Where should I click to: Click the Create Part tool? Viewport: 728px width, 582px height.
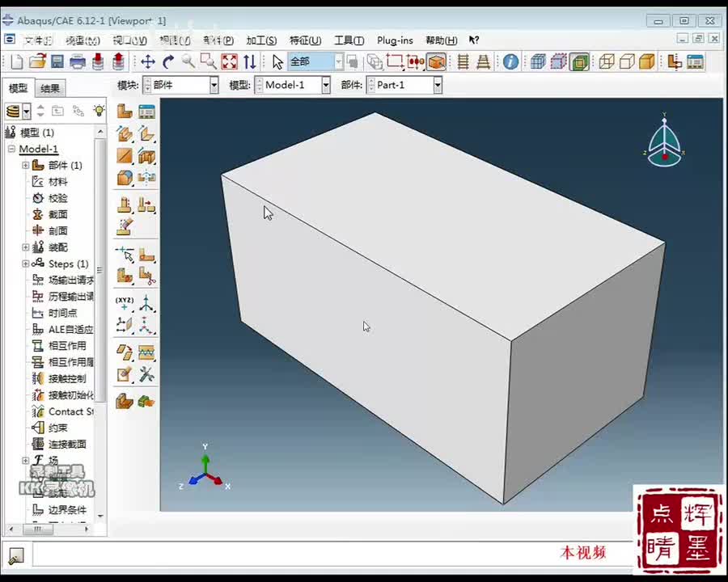click(x=125, y=112)
